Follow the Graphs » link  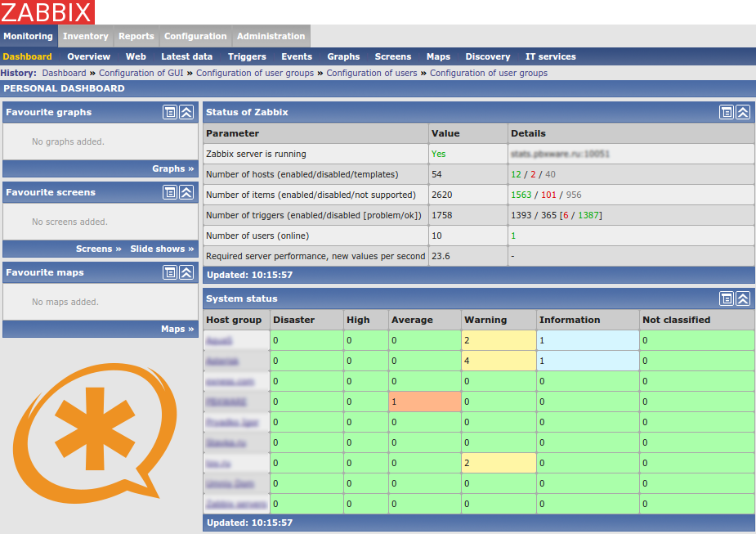[172, 168]
